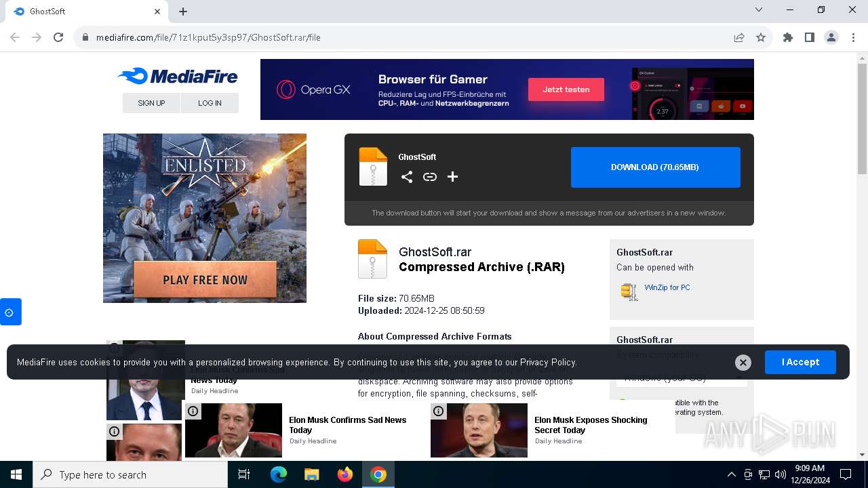This screenshot has width=868, height=488.
Task: Click the orange archive file icon in dark panel
Action: tap(373, 167)
